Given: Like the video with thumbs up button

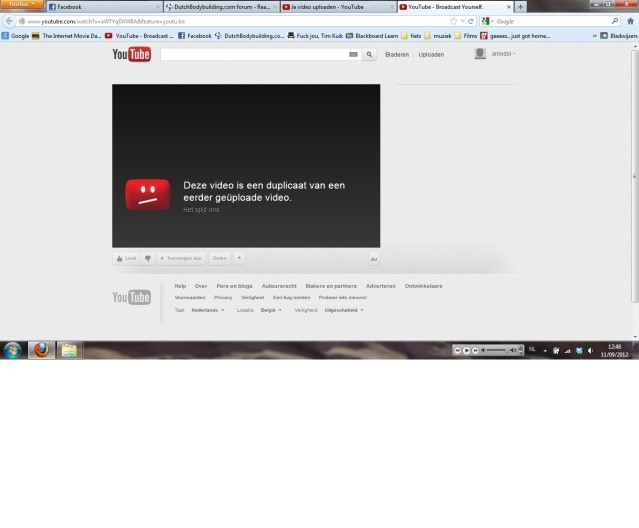Looking at the screenshot, I should tap(125, 258).
